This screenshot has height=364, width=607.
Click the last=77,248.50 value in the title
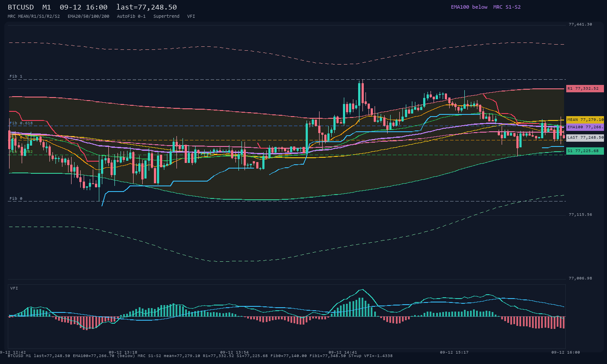tap(147, 7)
